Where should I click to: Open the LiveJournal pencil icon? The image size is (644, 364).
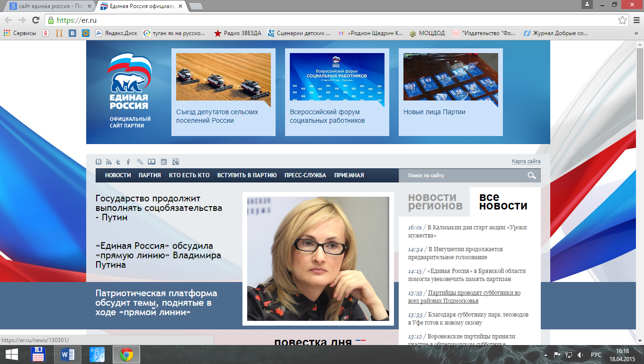(140, 162)
